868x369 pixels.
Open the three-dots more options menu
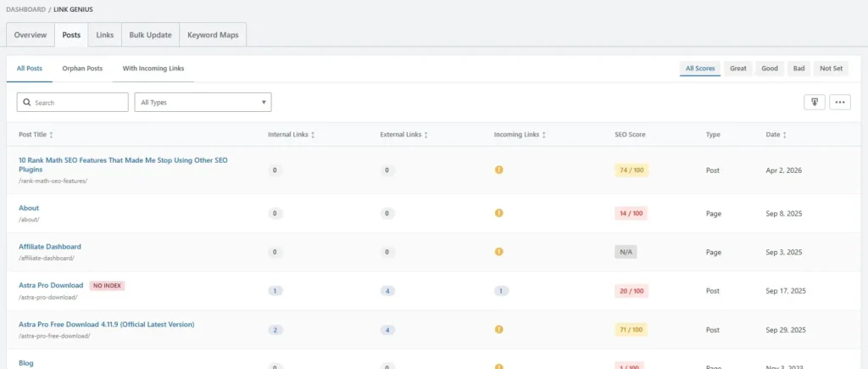(x=840, y=102)
